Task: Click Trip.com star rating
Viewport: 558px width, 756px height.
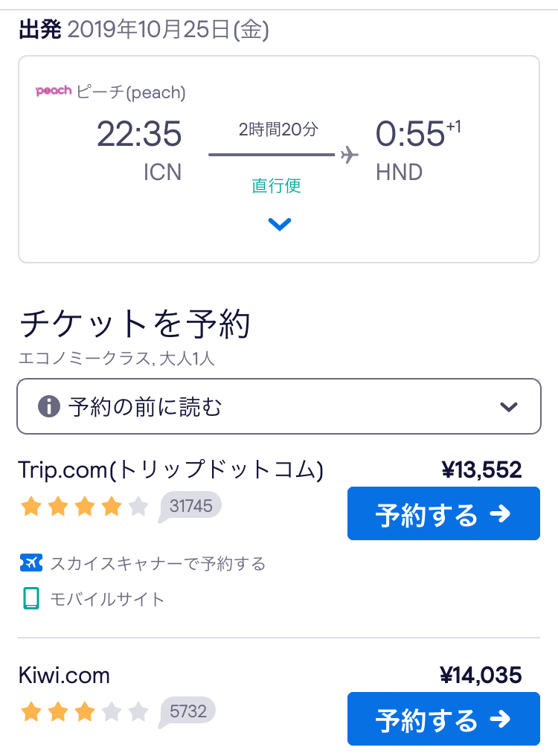Action: 84,507
